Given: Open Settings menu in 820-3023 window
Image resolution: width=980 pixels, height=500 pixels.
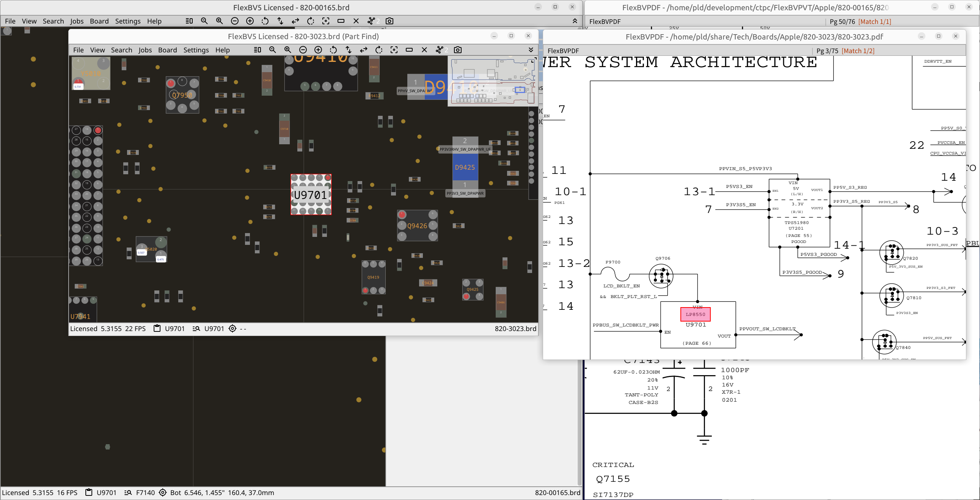Looking at the screenshot, I should coord(196,50).
